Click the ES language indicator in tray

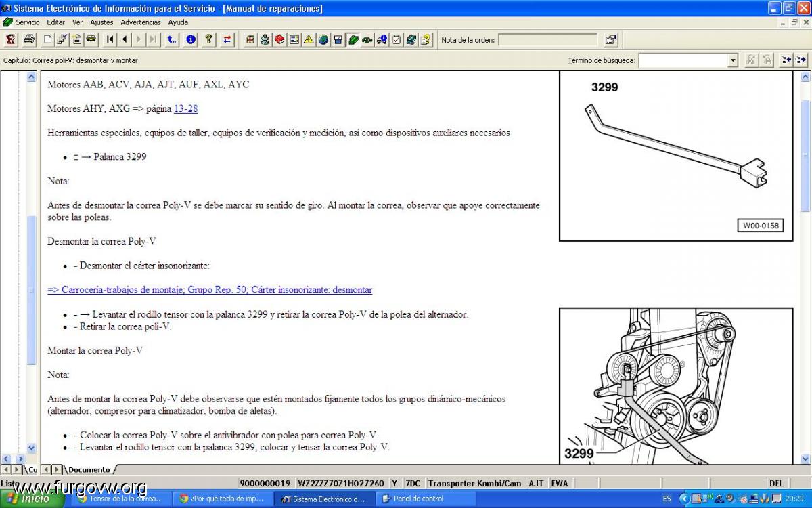click(x=667, y=499)
